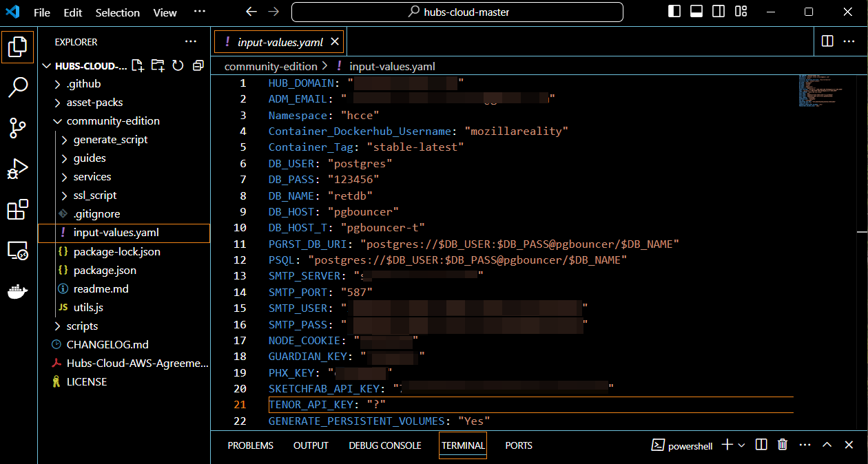
Task: Switch to the PROBLEMS panel tab
Action: coord(251,445)
